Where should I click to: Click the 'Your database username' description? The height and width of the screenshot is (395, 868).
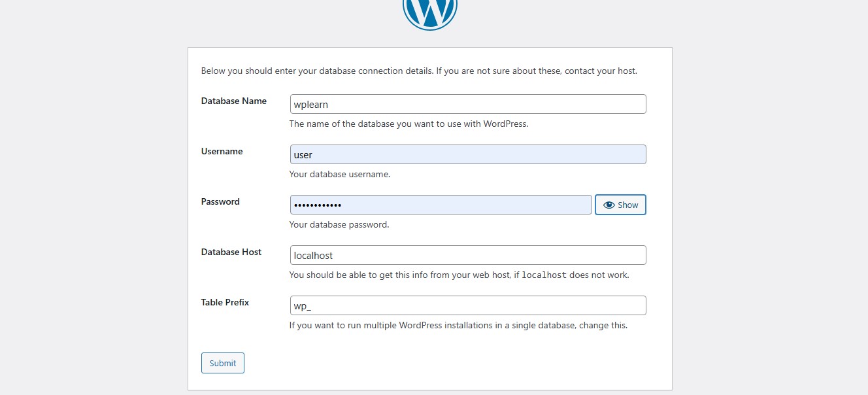(339, 174)
